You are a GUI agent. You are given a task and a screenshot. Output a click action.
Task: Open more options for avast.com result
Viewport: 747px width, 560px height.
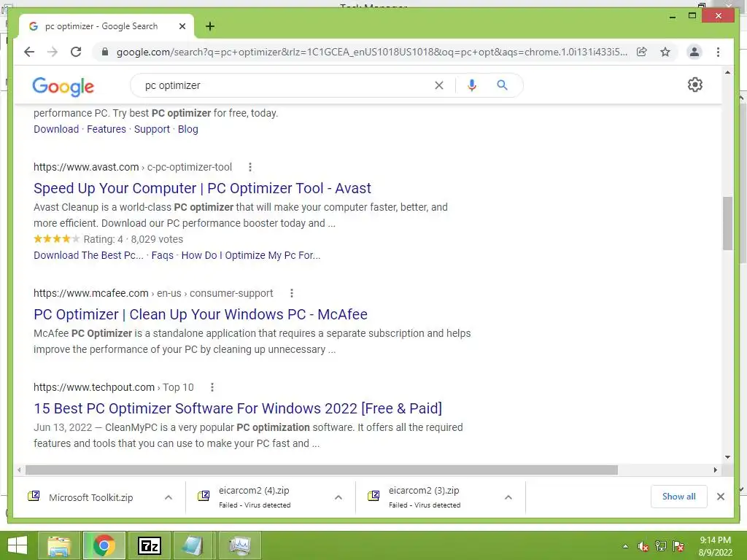[x=250, y=167]
